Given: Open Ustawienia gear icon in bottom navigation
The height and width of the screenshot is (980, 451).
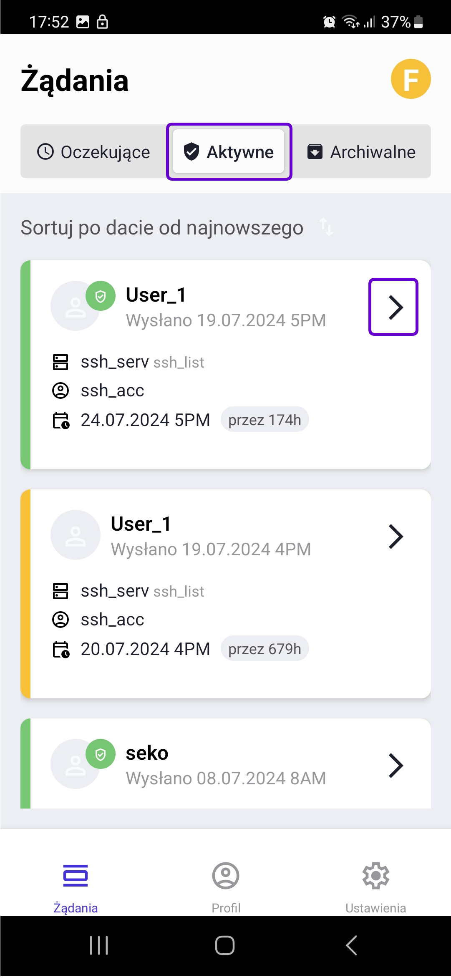Looking at the screenshot, I should point(375,876).
